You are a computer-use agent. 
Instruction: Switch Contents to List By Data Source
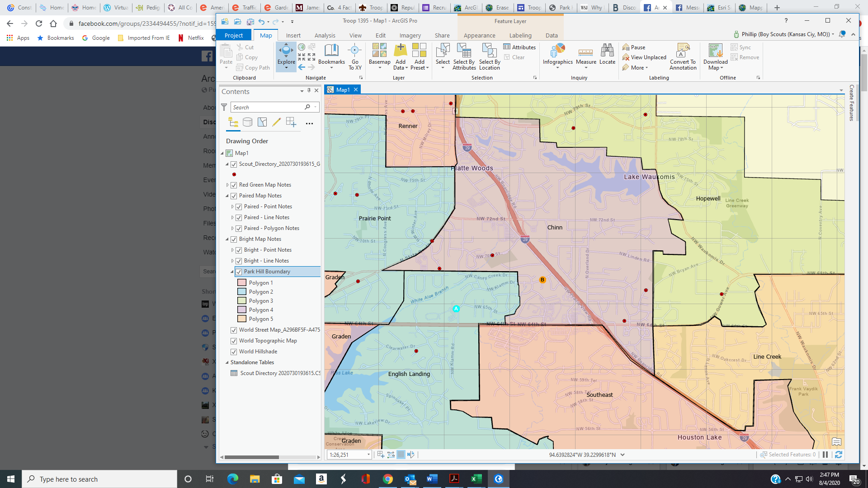click(247, 122)
